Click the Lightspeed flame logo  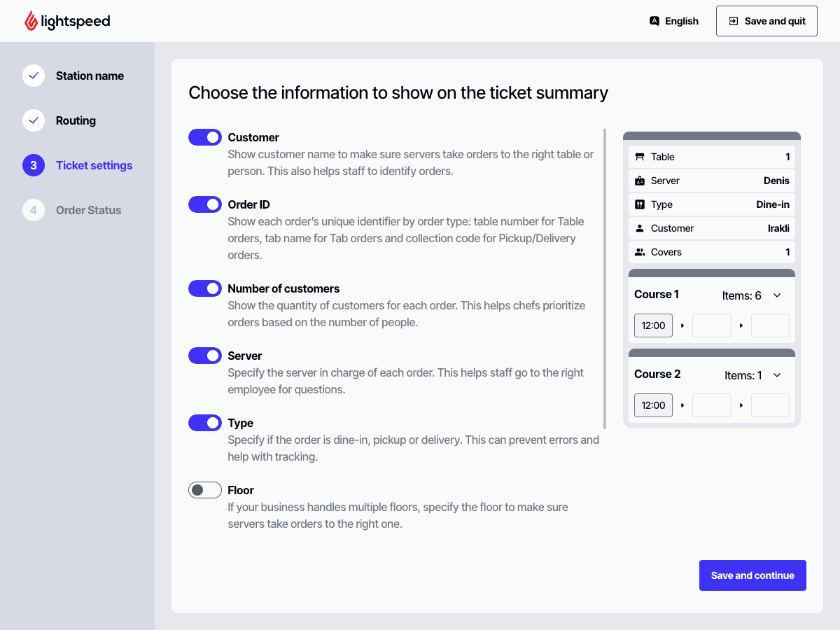click(31, 21)
